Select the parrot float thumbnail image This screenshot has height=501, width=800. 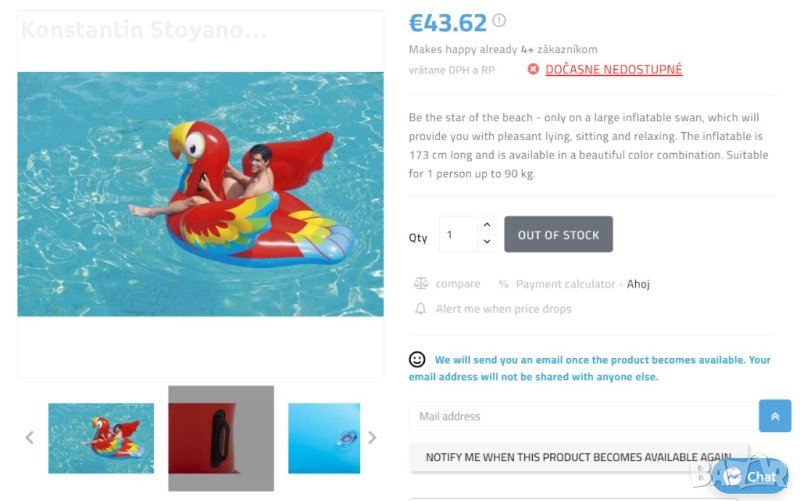pos(101,438)
